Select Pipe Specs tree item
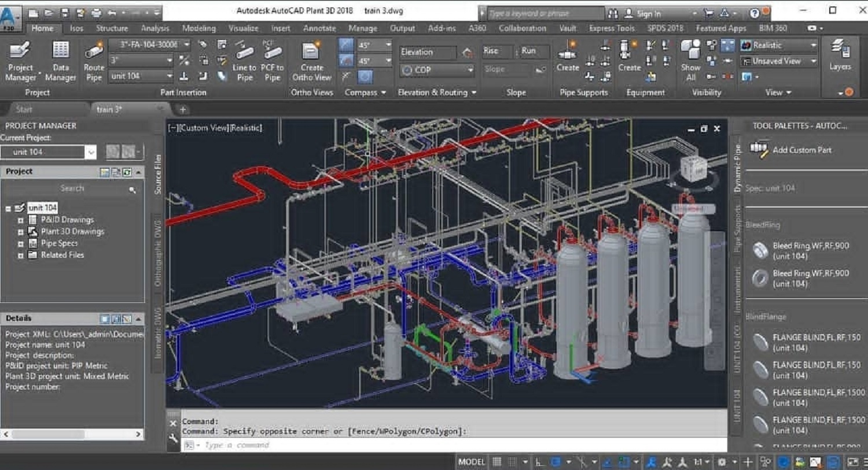Image resolution: width=868 pixels, height=470 pixels. point(59,243)
